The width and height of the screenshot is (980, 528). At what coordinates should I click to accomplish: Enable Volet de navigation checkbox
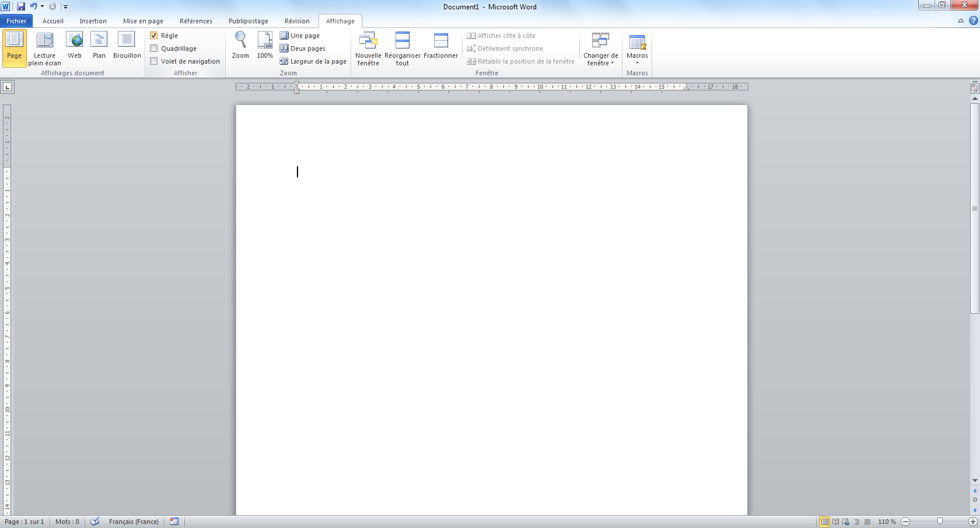click(154, 61)
